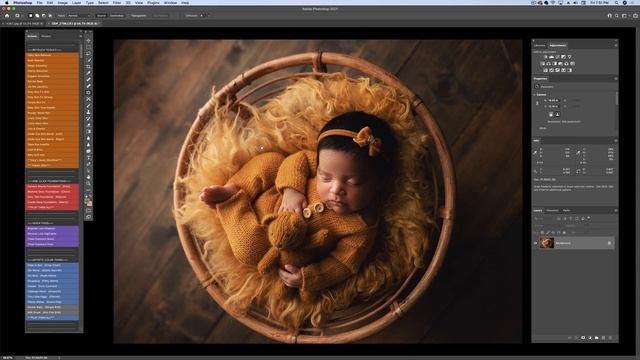Open the Filter menu
This screenshot has height=360, width=640.
(117, 2)
